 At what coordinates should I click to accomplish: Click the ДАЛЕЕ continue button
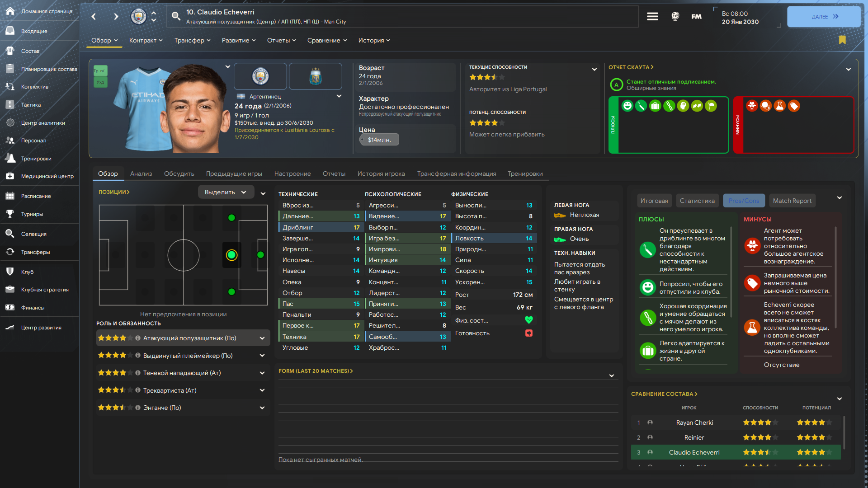(x=824, y=17)
